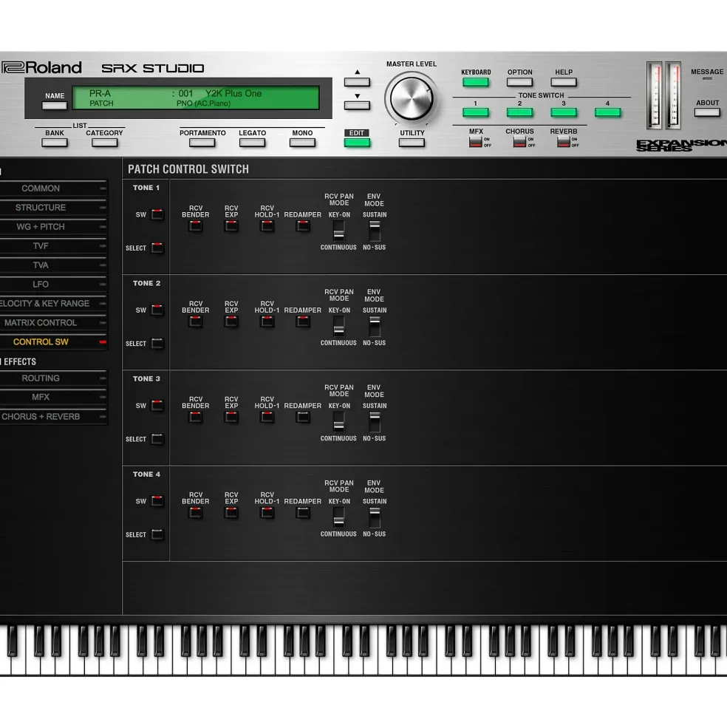Image resolution: width=727 pixels, height=728 pixels.
Task: Toggle Tone Switch 4
Action: click(607, 112)
